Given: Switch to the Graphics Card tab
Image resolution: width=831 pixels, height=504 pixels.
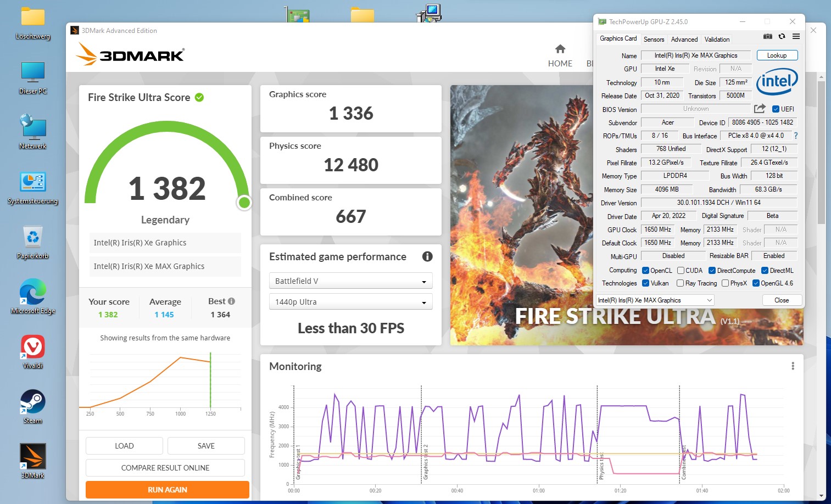Looking at the screenshot, I should click(618, 38).
